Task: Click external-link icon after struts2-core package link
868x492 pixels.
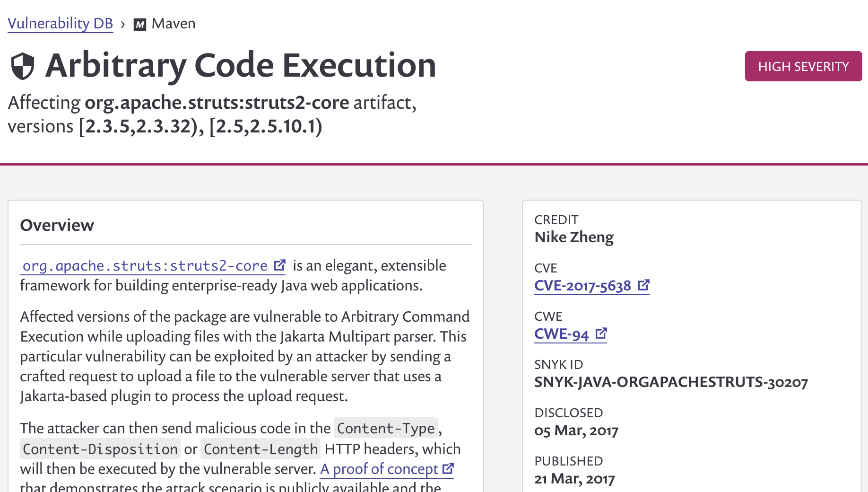Action: 280,265
